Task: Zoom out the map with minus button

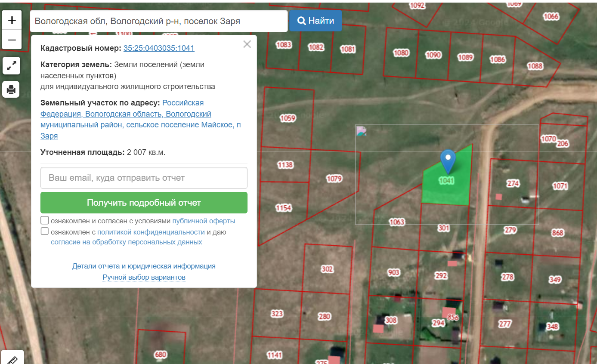Action: point(12,40)
